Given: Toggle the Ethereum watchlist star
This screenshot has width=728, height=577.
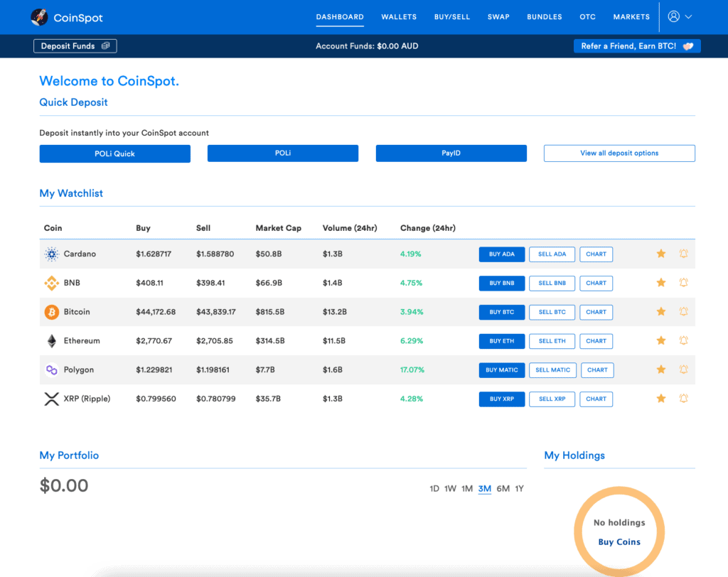Looking at the screenshot, I should (x=661, y=340).
